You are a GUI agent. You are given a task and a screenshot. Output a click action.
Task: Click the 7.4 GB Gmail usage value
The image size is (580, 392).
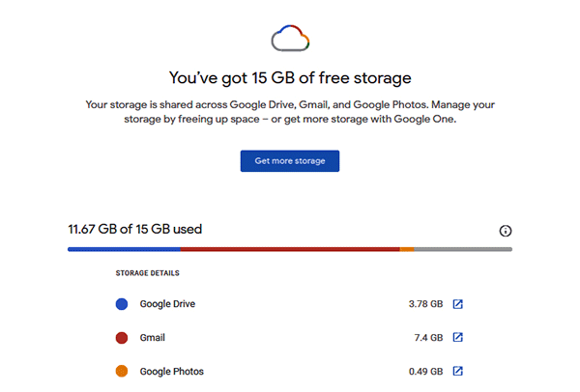coord(429,338)
